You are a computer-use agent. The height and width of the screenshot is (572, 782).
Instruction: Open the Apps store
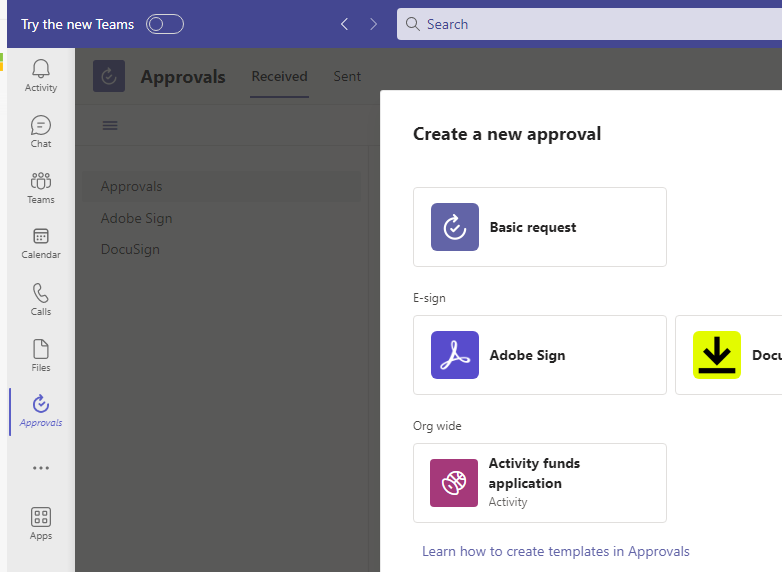click(41, 524)
